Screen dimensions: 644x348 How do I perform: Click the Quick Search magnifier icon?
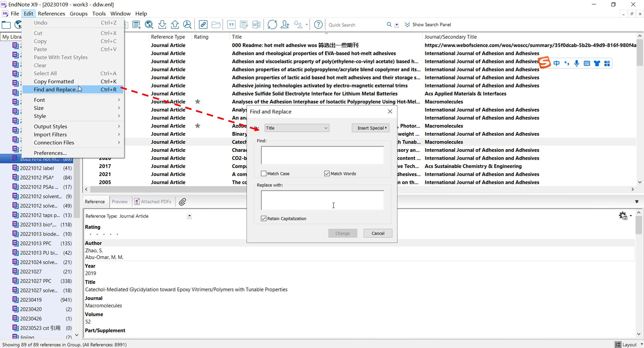(x=389, y=25)
